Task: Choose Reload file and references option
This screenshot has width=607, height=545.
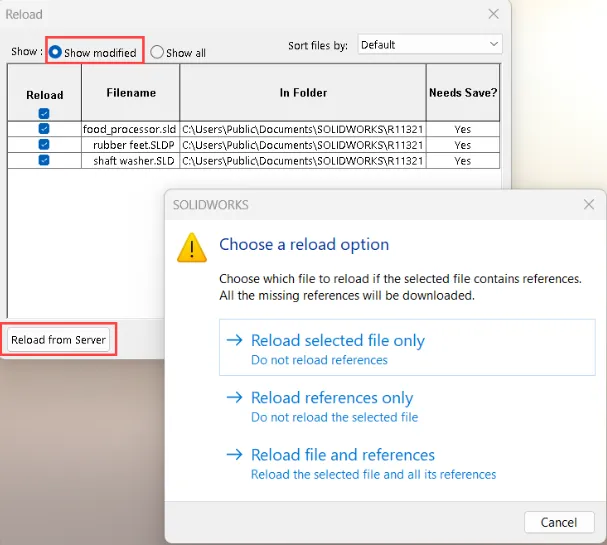Action: click(x=407, y=463)
